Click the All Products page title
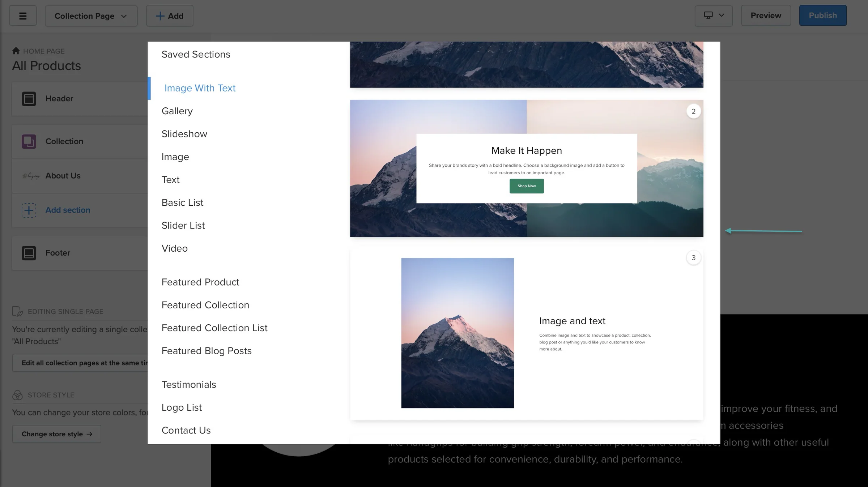Image resolution: width=868 pixels, height=487 pixels. pos(46,66)
